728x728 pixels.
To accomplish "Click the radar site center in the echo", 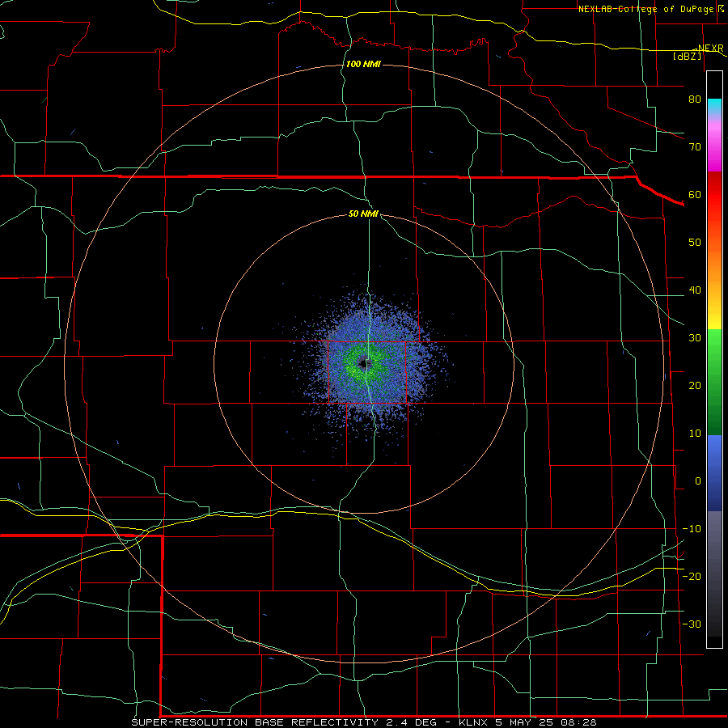I will [365, 364].
